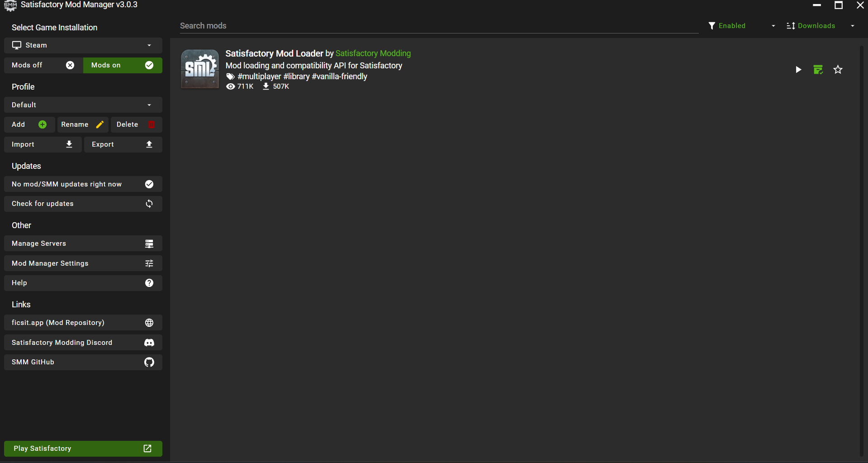Image resolution: width=868 pixels, height=463 pixels.
Task: Expand the Downloads sort dropdown
Action: pyautogui.click(x=821, y=26)
